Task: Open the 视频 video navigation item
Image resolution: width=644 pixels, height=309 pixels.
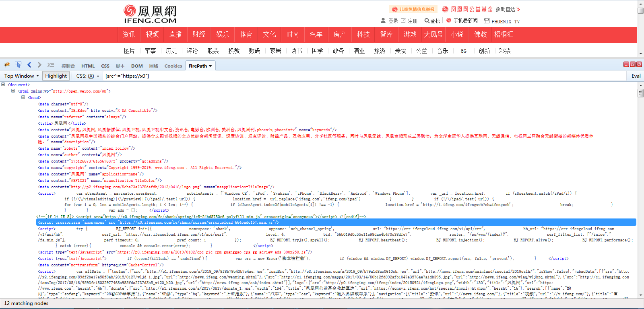Action: pyautogui.click(x=152, y=35)
